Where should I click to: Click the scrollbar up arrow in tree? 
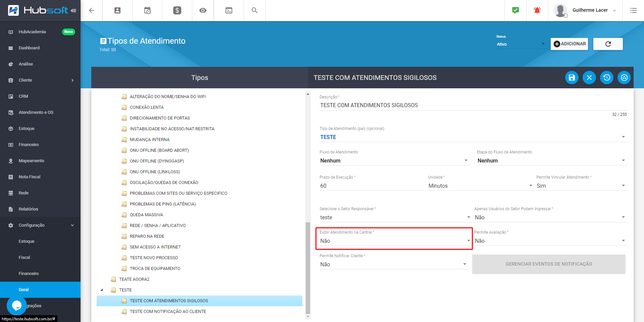[x=308, y=94]
